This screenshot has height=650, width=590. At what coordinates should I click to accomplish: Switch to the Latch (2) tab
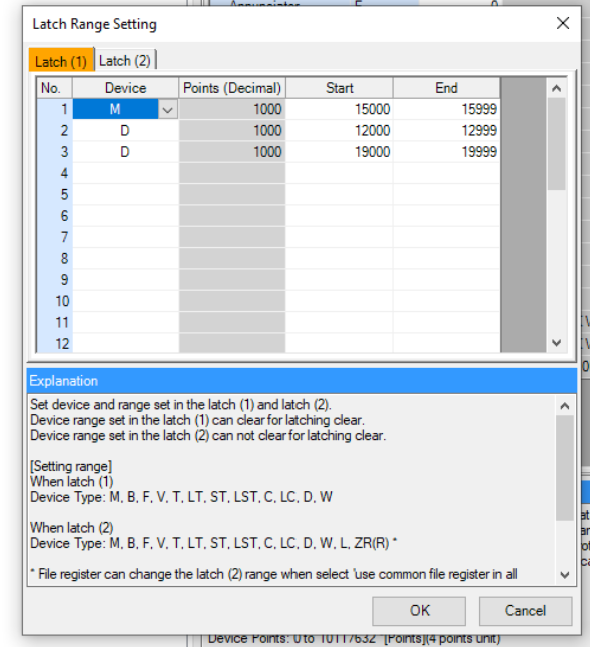(x=125, y=61)
